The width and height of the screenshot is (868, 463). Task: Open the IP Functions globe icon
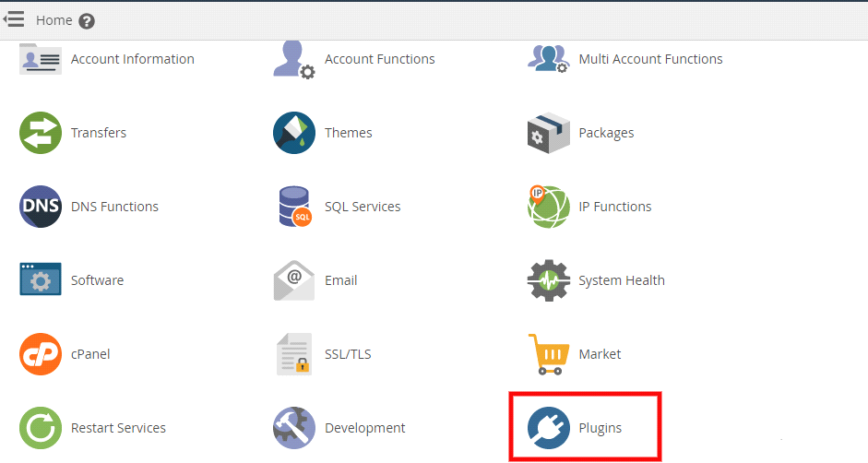pyautogui.click(x=548, y=207)
